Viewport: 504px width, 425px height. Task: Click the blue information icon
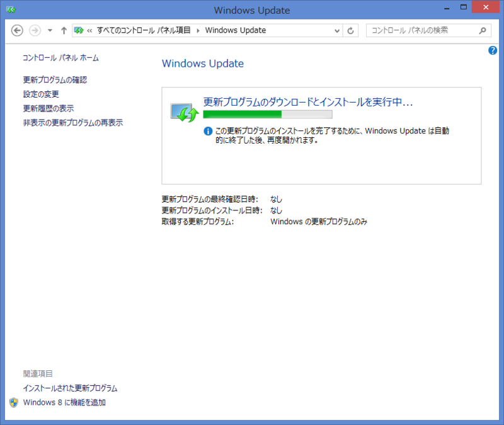point(208,131)
